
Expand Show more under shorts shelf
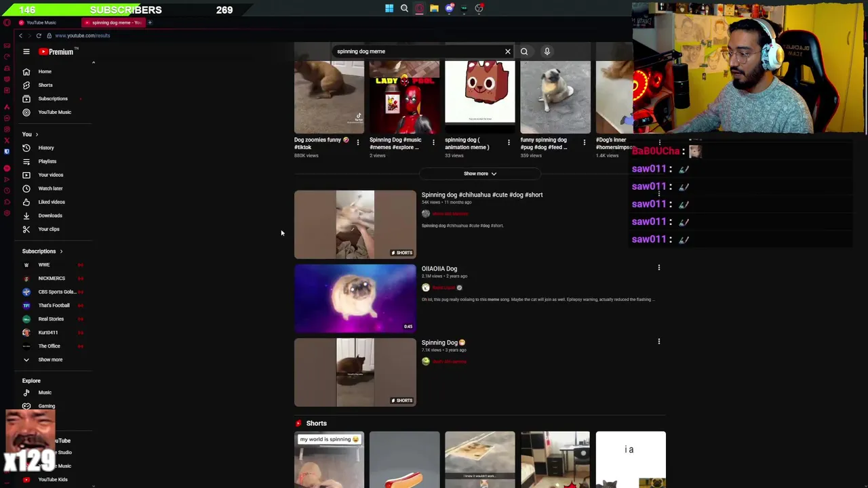(479, 174)
